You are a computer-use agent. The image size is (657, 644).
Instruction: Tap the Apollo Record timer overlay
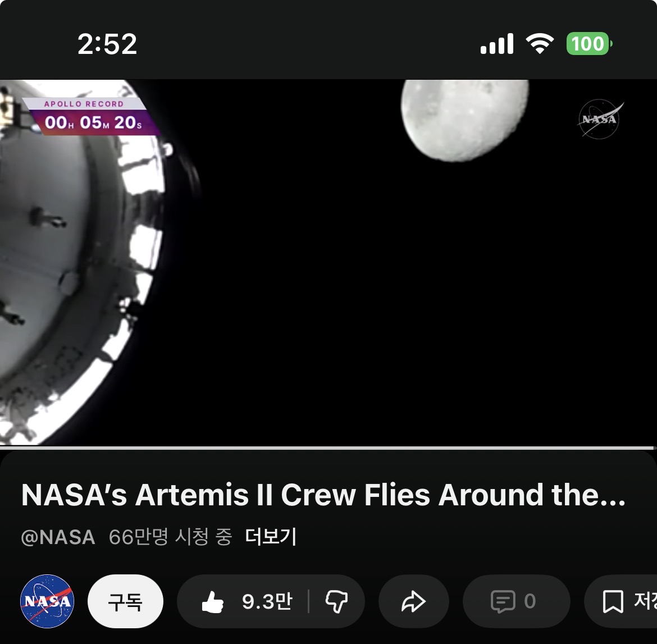point(90,116)
